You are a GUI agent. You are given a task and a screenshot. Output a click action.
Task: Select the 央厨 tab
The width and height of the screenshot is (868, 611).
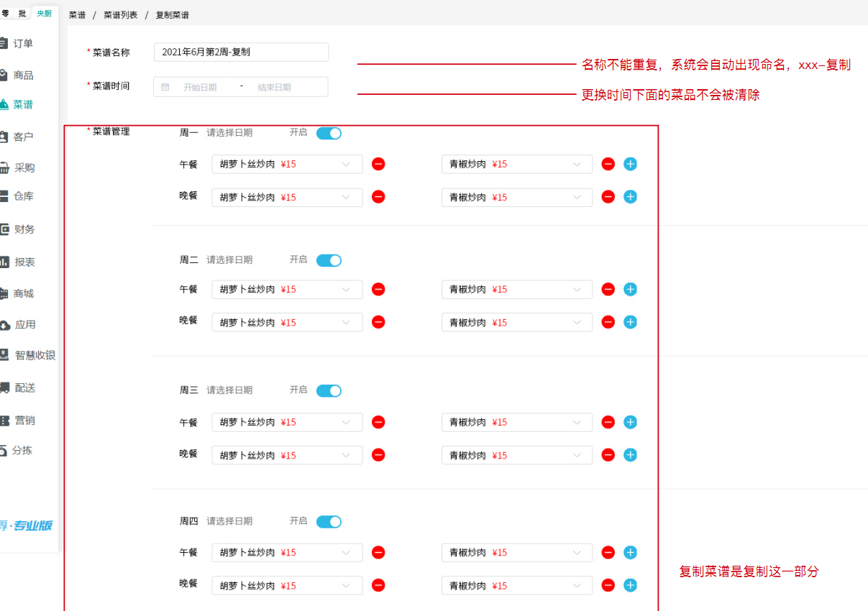coord(45,14)
